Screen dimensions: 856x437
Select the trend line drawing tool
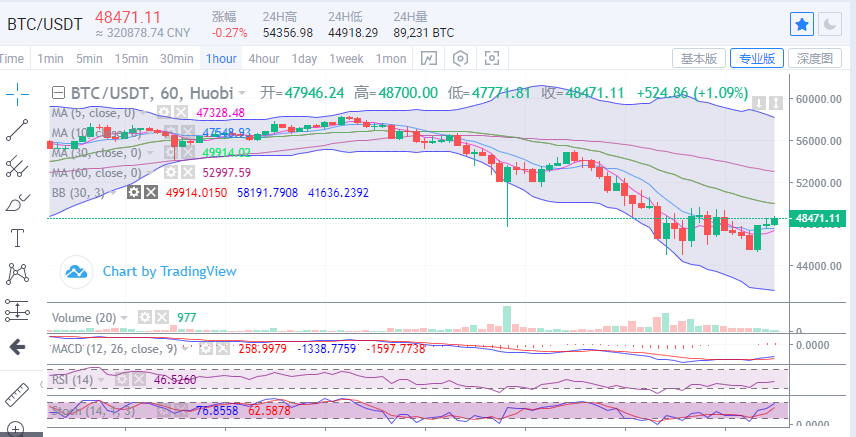point(17,130)
